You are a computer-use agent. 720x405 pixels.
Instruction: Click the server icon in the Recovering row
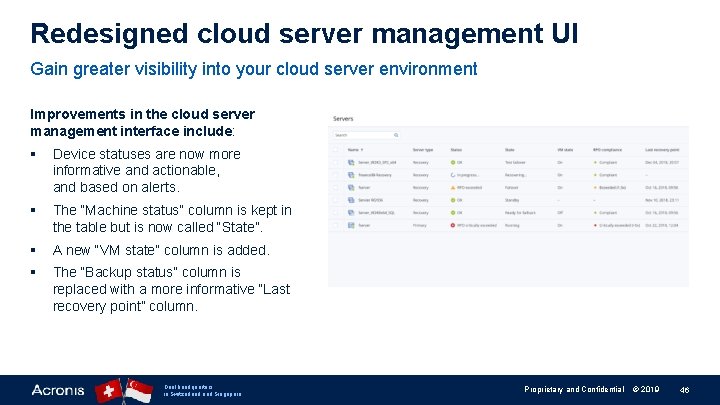(351, 175)
